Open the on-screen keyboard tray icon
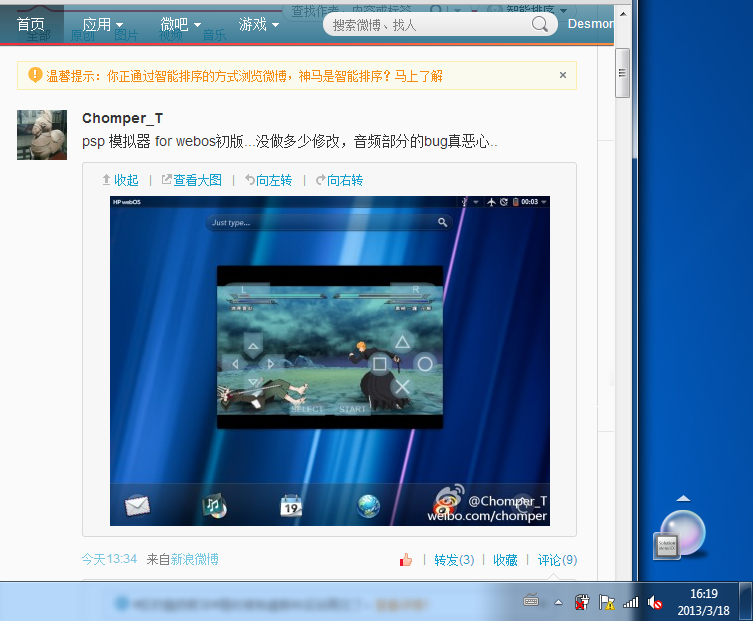 pos(531,601)
